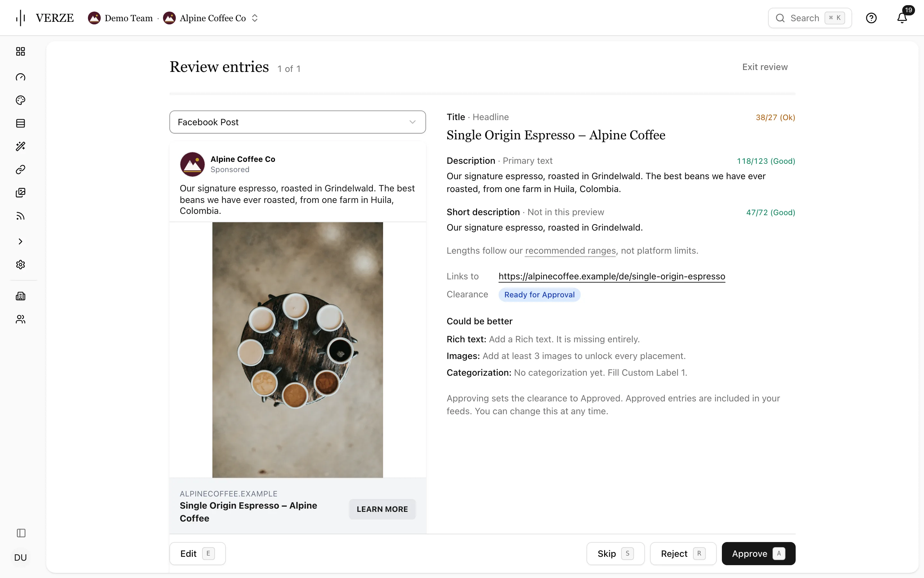Open the settings gear icon in sidebar
Viewport: 924px width, 578px height.
pos(21,265)
